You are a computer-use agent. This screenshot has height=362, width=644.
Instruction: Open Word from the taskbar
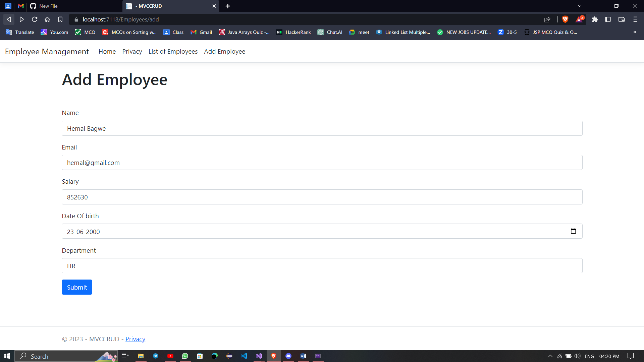(x=303, y=356)
